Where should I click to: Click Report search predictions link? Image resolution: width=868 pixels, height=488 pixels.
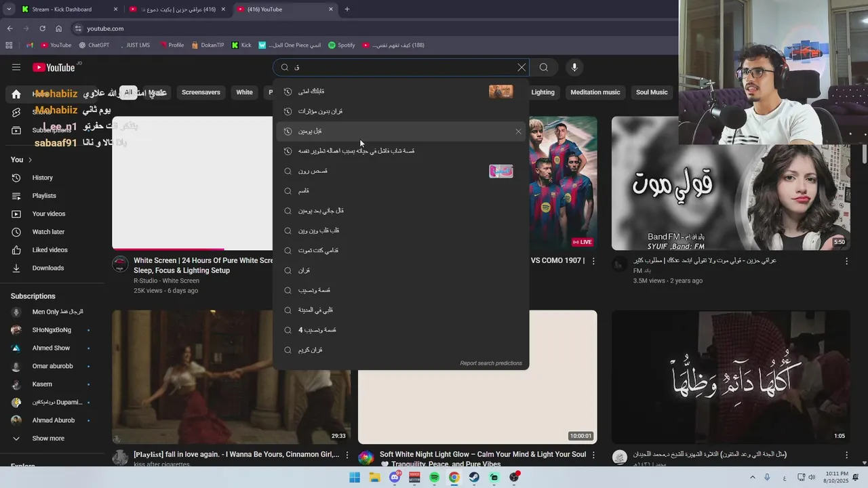(491, 363)
